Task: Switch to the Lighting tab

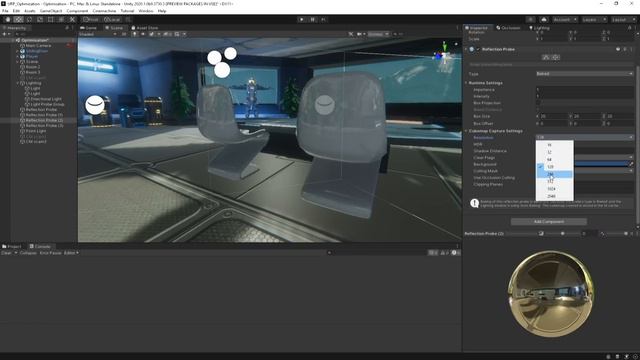Action: (x=540, y=28)
